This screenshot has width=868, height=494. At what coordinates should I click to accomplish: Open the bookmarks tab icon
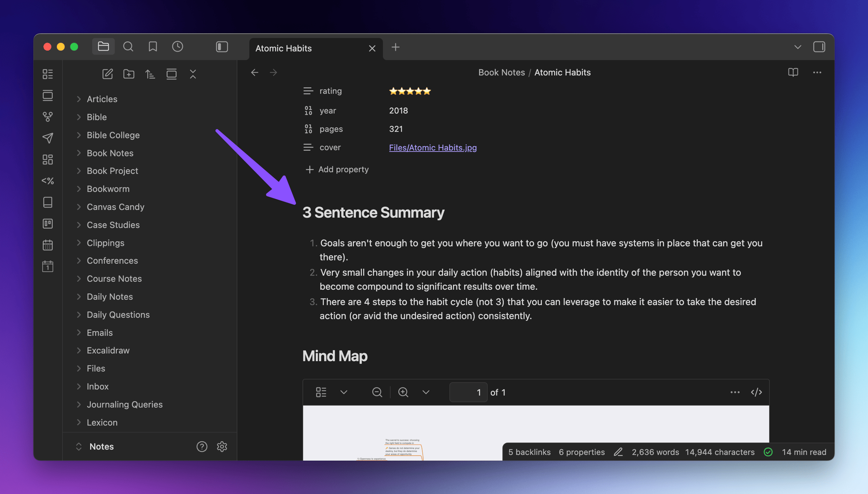(153, 47)
